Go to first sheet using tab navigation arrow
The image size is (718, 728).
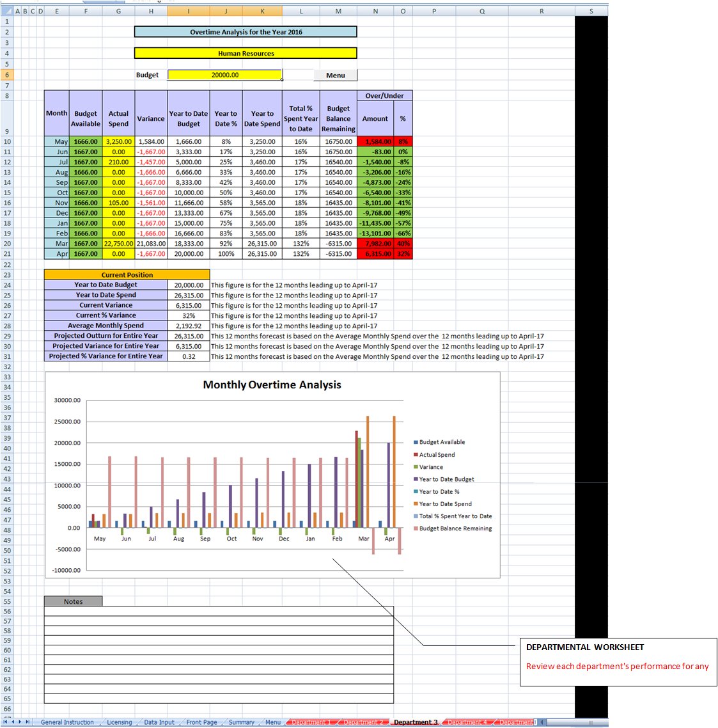pos(6,722)
